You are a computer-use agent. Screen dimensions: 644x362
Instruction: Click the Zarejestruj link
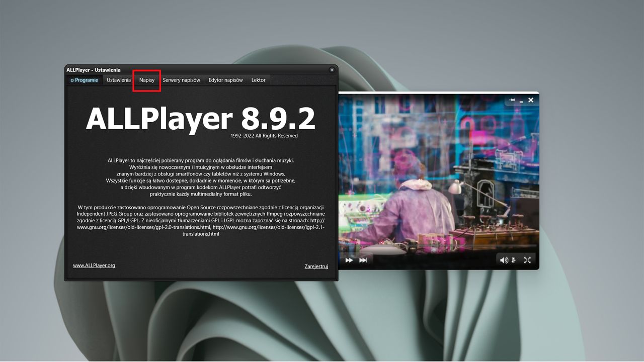(x=316, y=266)
